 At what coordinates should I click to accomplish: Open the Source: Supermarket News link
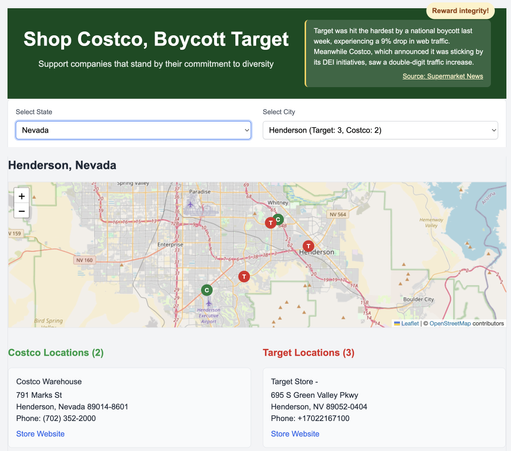pos(443,76)
